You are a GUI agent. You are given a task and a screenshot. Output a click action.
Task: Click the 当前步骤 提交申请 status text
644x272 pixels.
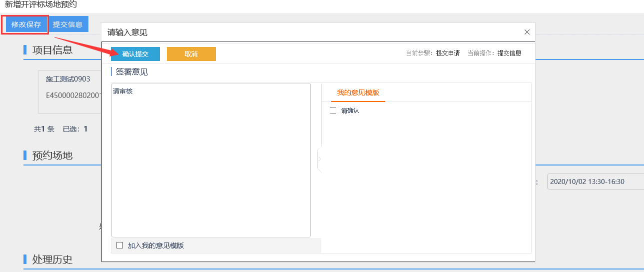click(x=433, y=53)
